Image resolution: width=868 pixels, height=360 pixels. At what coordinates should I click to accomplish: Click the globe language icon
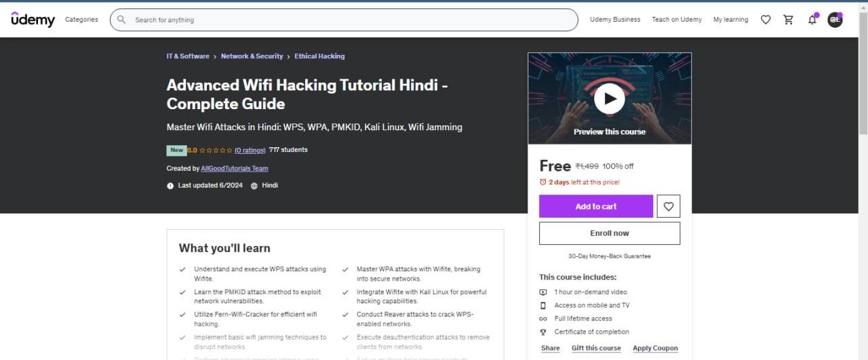click(254, 186)
